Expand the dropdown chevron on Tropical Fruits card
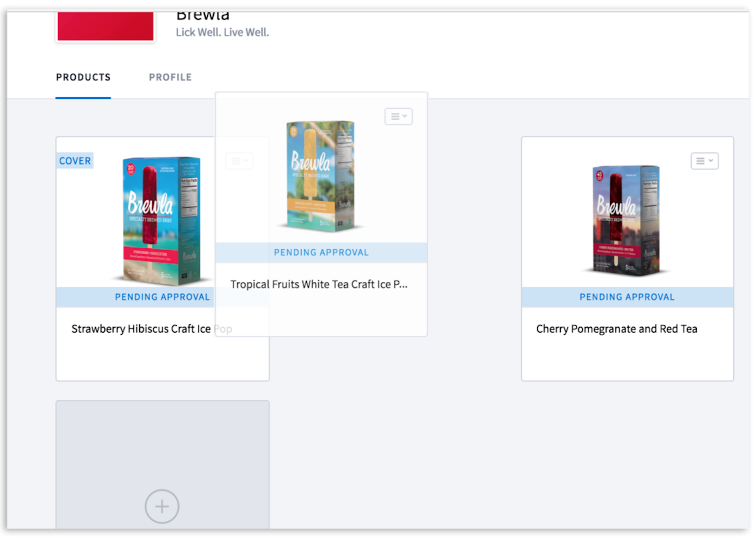The image size is (756, 538). click(404, 116)
